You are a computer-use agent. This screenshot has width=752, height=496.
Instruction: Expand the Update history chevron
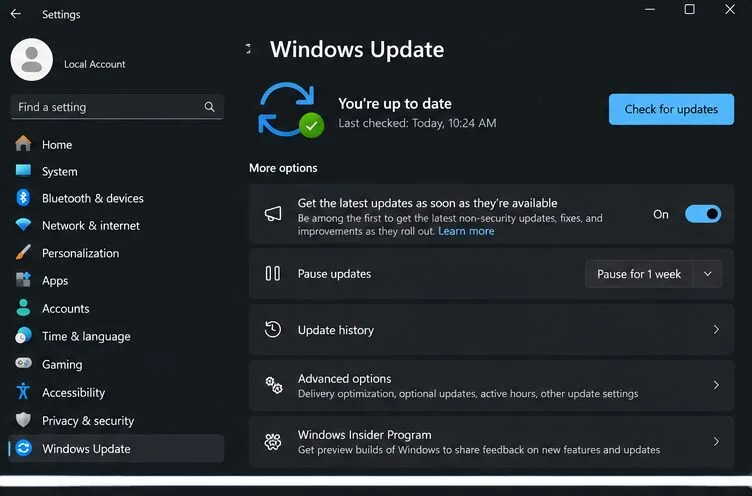tap(716, 330)
